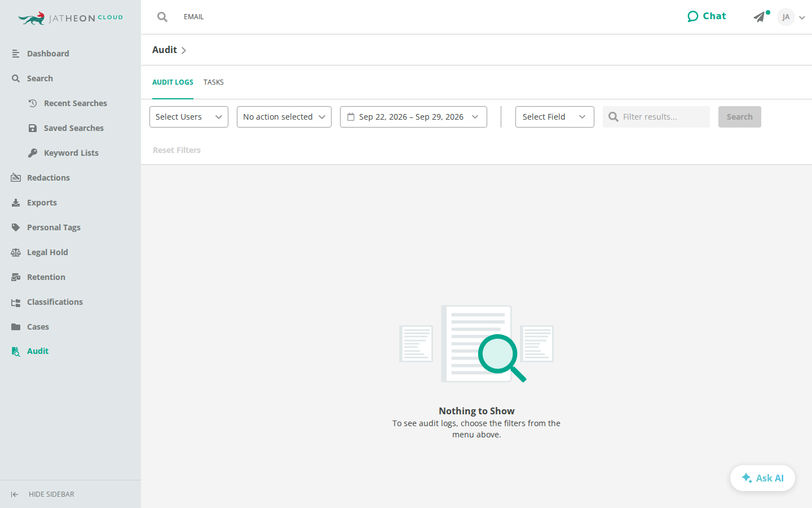Click the magnifier icon in top bar
This screenshot has width=812, height=508.
(162, 17)
